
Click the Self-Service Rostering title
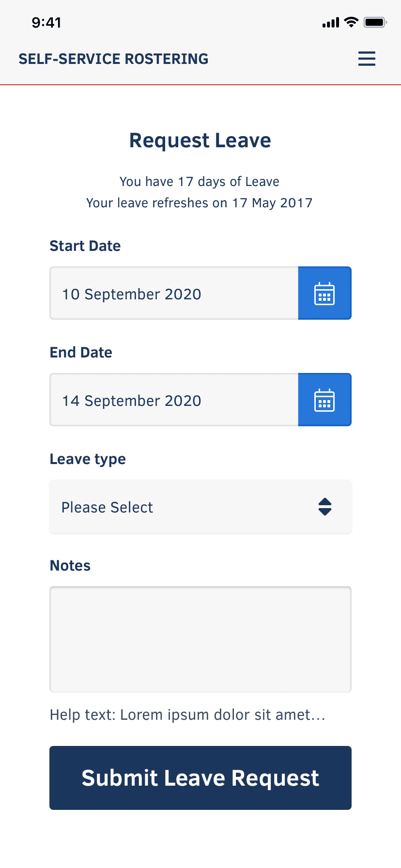(113, 59)
